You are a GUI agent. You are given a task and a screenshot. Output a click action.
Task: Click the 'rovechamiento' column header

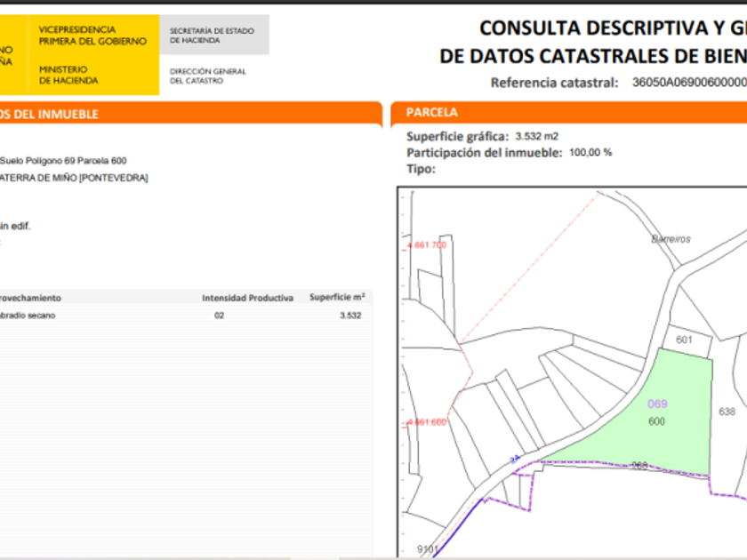30,298
